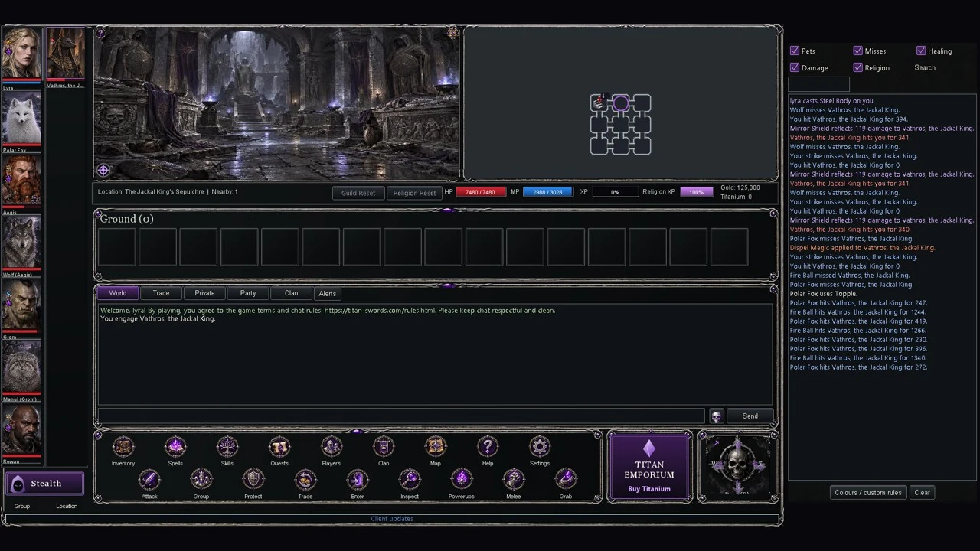Select the Polar Fox pet portrait
Viewport: 980px width, 551px height.
tap(21, 119)
